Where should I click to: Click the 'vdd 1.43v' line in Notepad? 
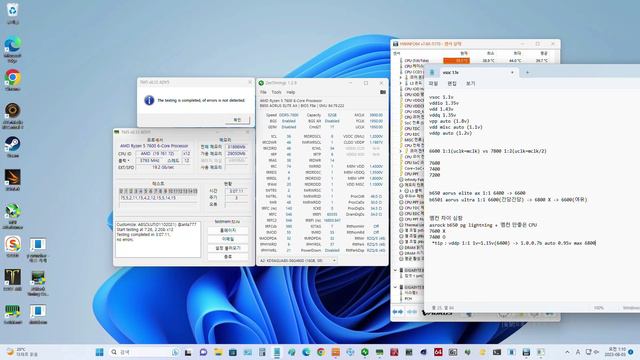(441, 109)
